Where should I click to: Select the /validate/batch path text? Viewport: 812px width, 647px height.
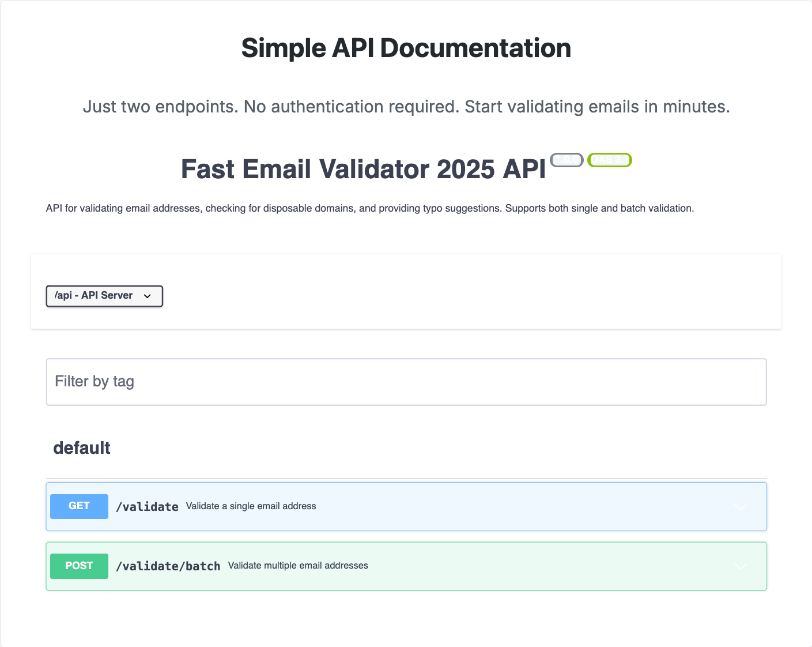point(168,566)
